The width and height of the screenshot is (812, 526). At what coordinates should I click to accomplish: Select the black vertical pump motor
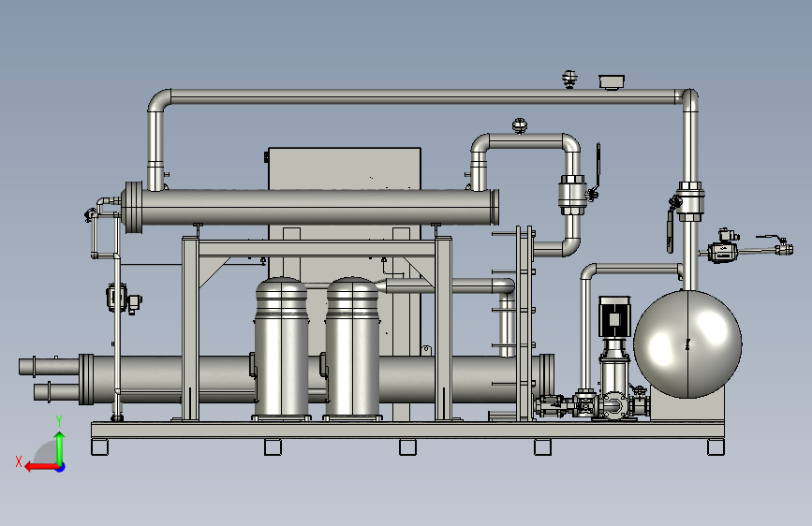point(614,317)
